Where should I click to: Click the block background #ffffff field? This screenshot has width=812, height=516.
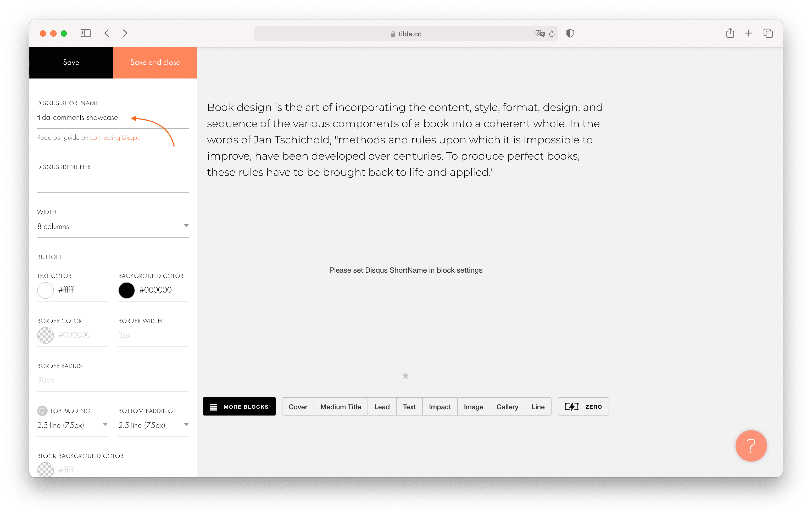click(123, 470)
